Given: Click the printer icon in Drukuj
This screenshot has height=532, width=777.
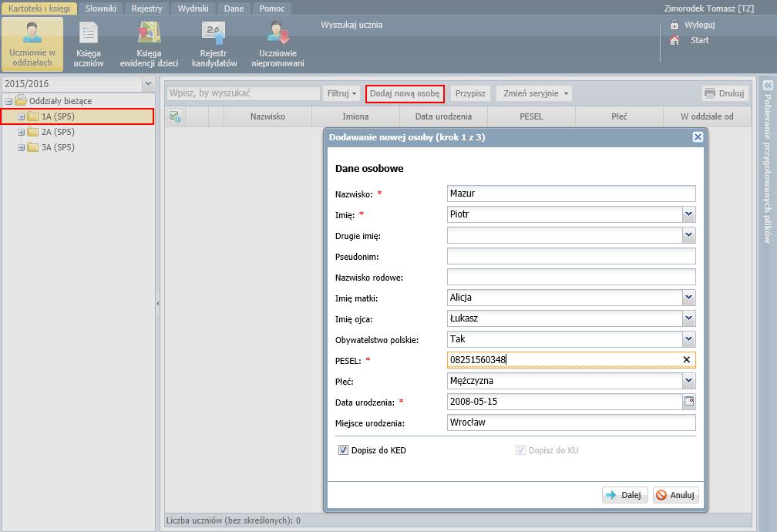Looking at the screenshot, I should coord(710,93).
